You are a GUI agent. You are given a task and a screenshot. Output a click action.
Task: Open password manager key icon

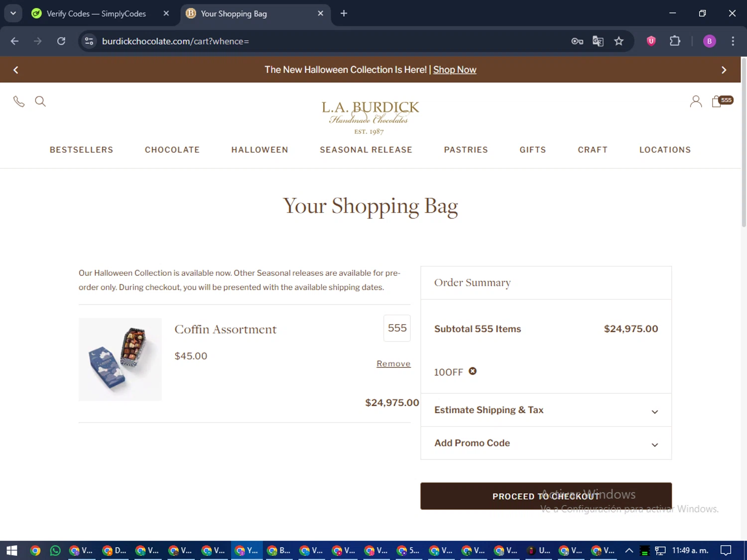[577, 41]
